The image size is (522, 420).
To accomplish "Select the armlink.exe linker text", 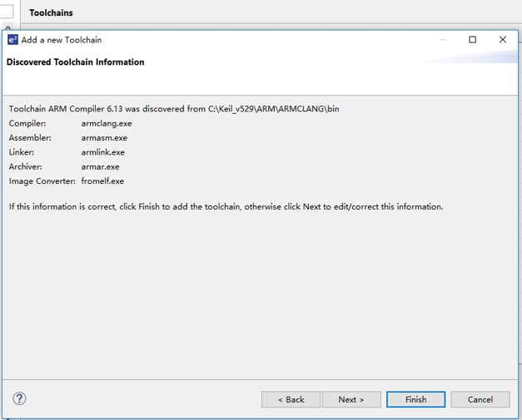I will point(103,152).
